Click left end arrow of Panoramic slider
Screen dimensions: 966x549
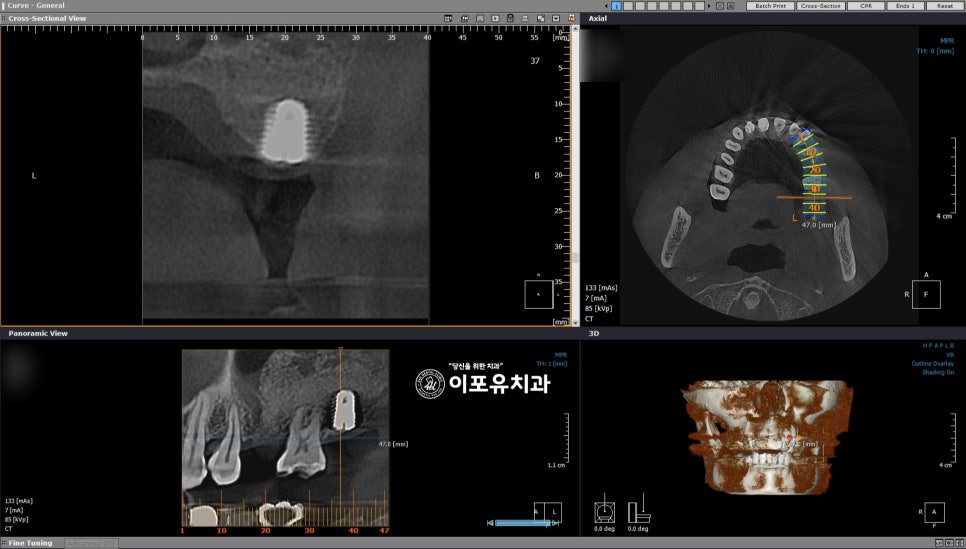point(490,523)
